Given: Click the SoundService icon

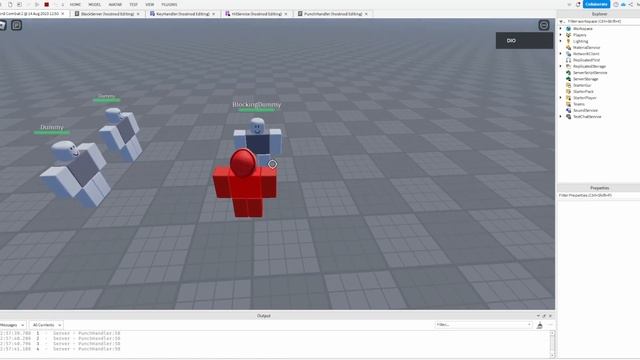Looking at the screenshot, I should coord(568,110).
